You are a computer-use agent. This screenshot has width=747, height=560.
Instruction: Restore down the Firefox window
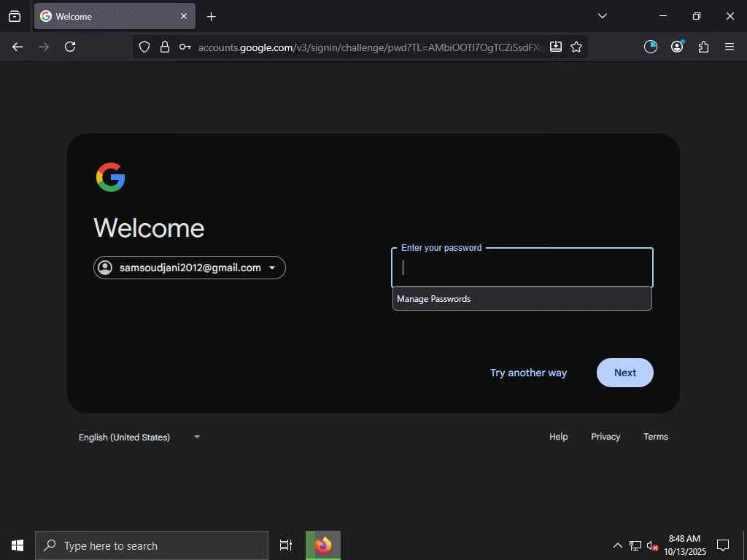coord(697,16)
